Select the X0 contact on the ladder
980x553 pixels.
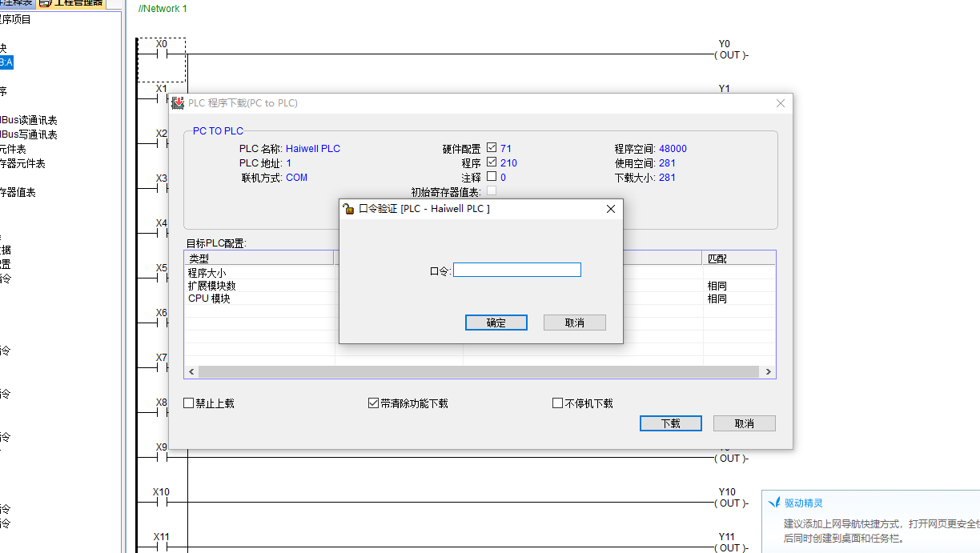click(162, 55)
